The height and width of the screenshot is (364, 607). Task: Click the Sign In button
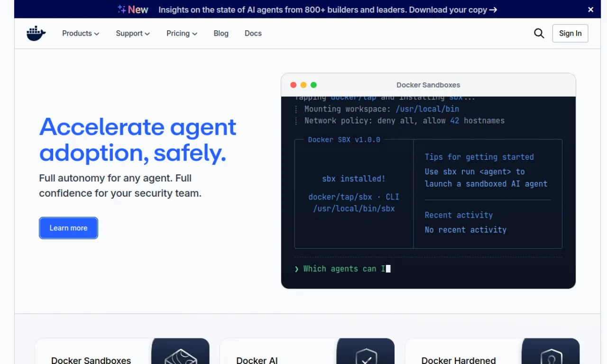570,33
